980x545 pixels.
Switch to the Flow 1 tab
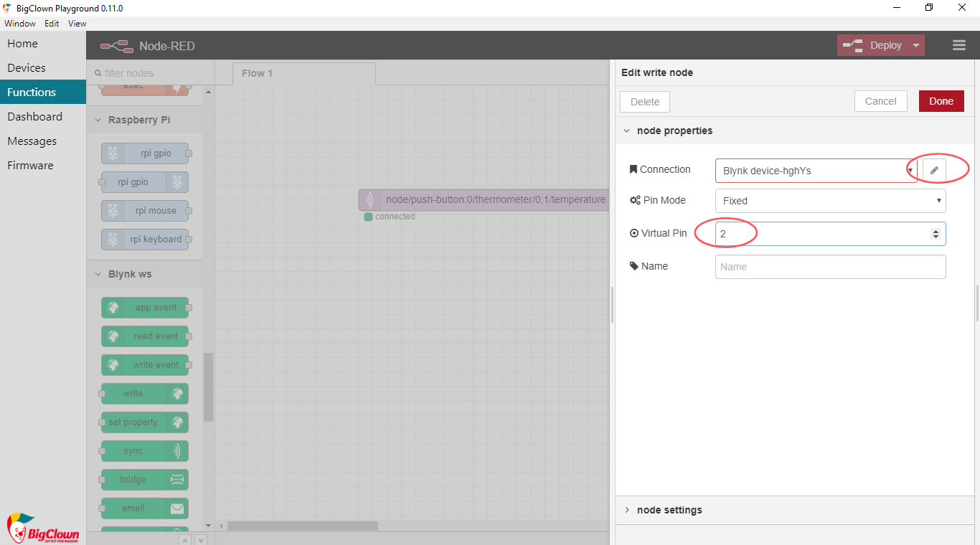(304, 73)
